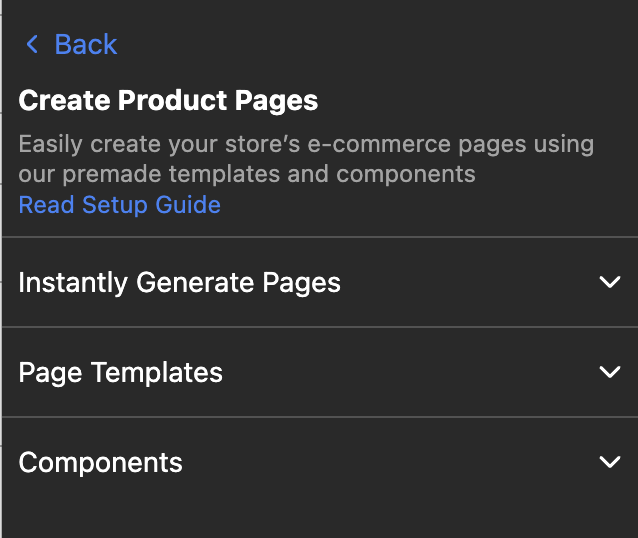This screenshot has height=538, width=638.
Task: Expand Page Templates using its chevron
Action: pyautogui.click(x=609, y=372)
